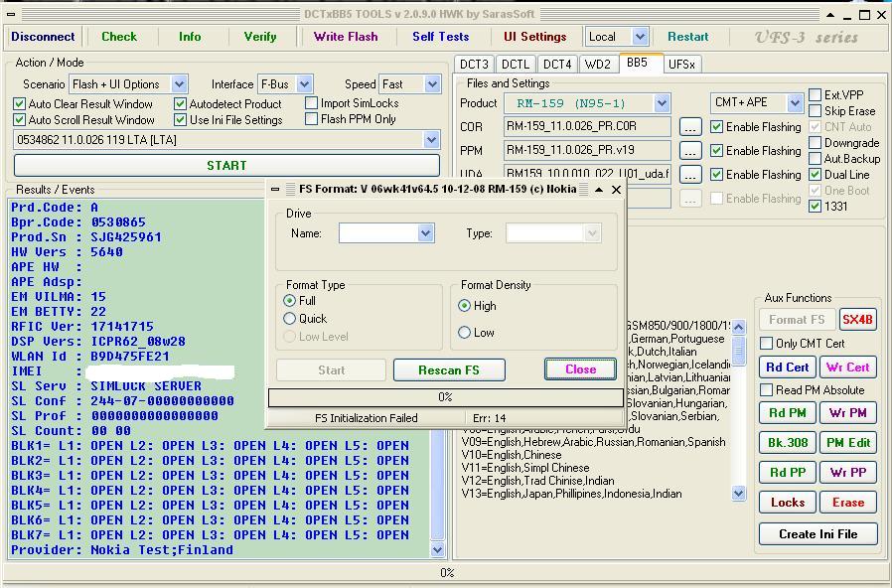Image resolution: width=892 pixels, height=588 pixels.
Task: Click the Wr PM button
Action: click(x=847, y=413)
